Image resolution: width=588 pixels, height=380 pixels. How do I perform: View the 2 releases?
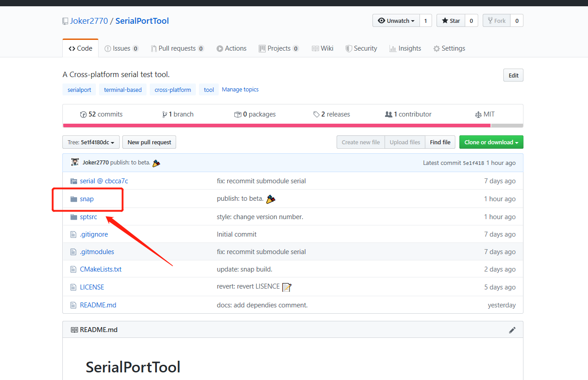332,114
